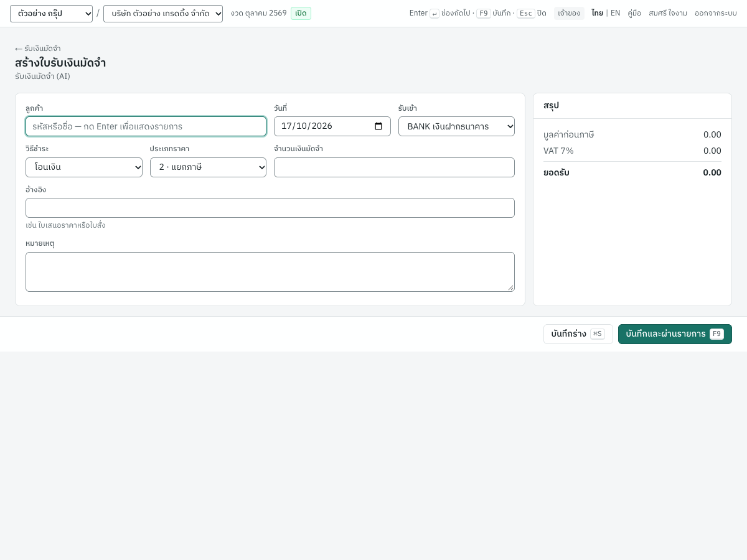
Task: Click the บันทึกร่าง save draft button
Action: pos(578,334)
